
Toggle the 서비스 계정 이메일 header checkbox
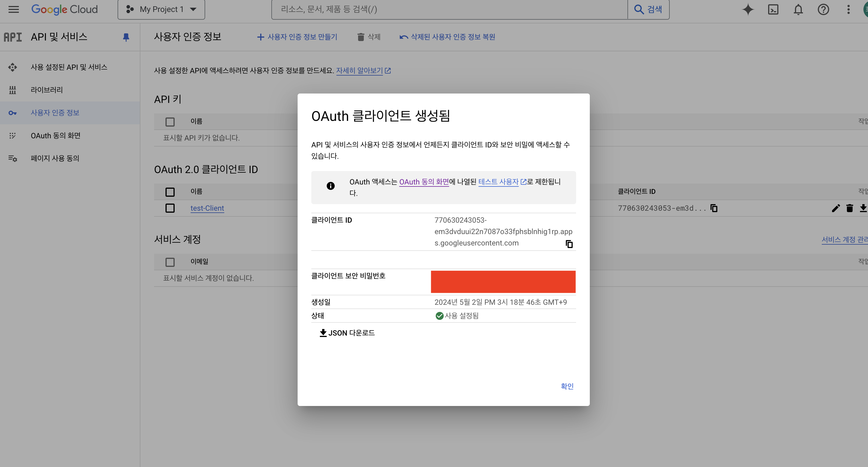click(170, 262)
